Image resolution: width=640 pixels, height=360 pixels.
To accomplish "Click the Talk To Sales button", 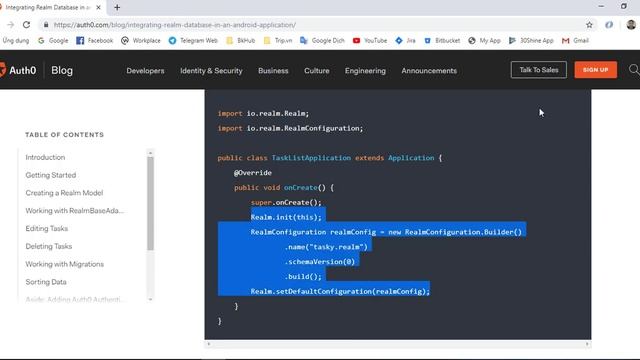I will point(538,70).
